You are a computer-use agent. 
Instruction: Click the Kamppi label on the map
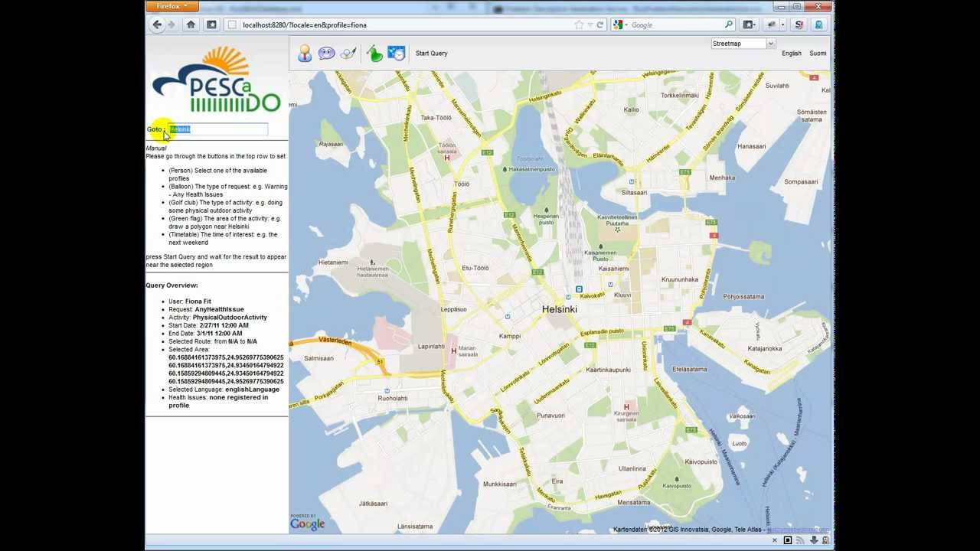click(510, 336)
